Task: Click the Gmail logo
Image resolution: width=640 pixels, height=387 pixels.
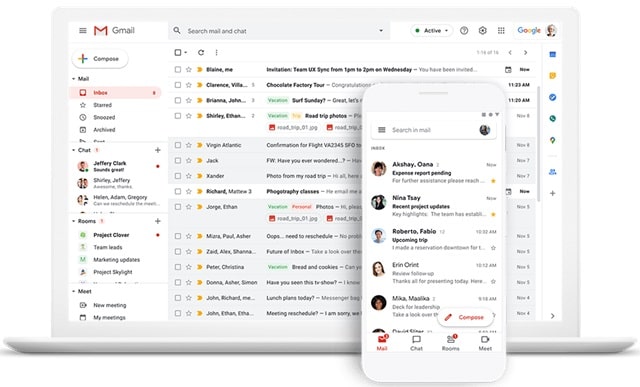Action: pos(114,31)
